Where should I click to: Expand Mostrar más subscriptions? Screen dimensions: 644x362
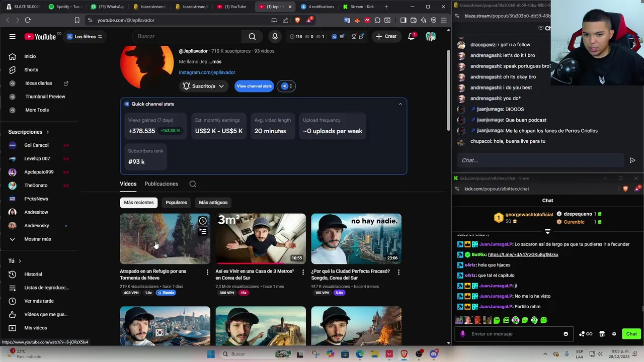click(x=38, y=239)
